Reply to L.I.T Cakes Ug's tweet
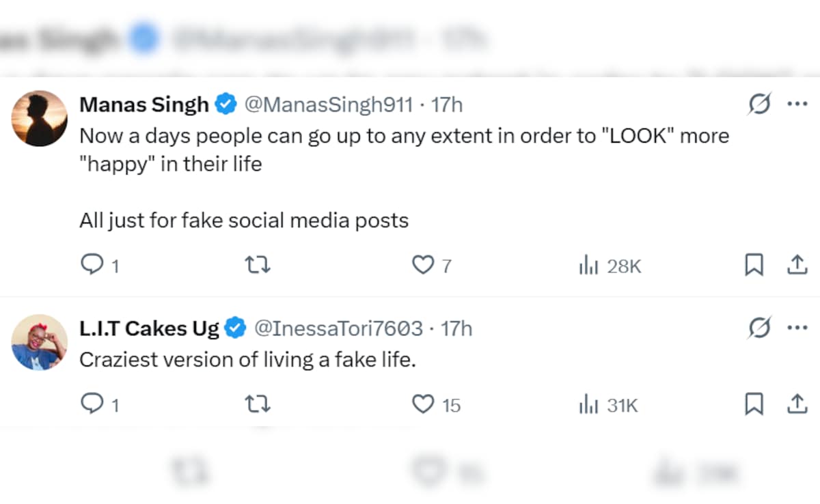 click(91, 404)
